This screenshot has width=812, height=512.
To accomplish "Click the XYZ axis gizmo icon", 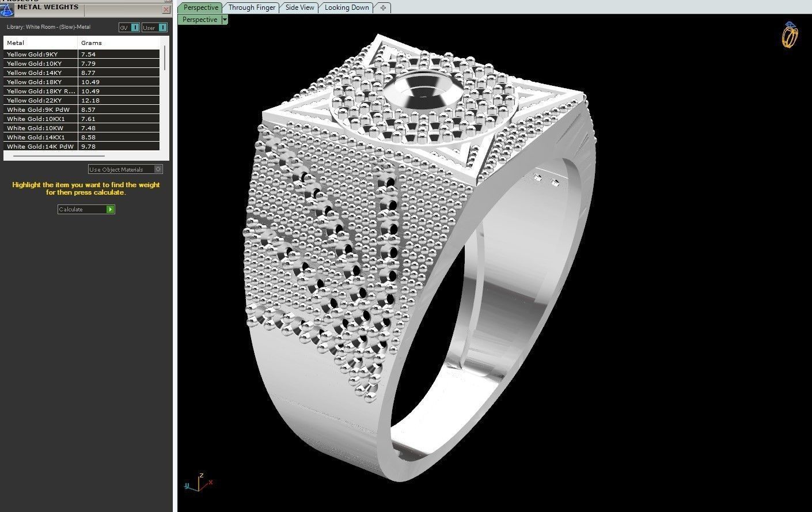I will [199, 482].
